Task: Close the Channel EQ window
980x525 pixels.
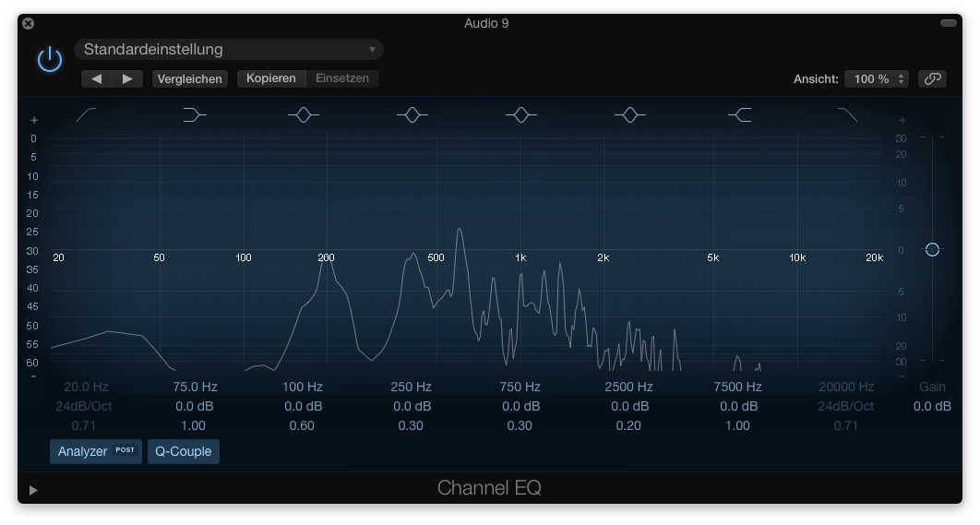Action: tap(28, 24)
